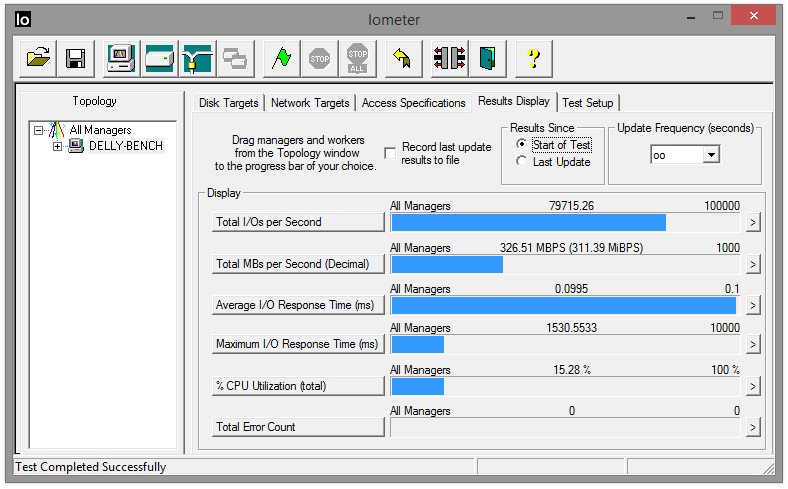Stop the current test
The image size is (788, 489).
click(320, 59)
